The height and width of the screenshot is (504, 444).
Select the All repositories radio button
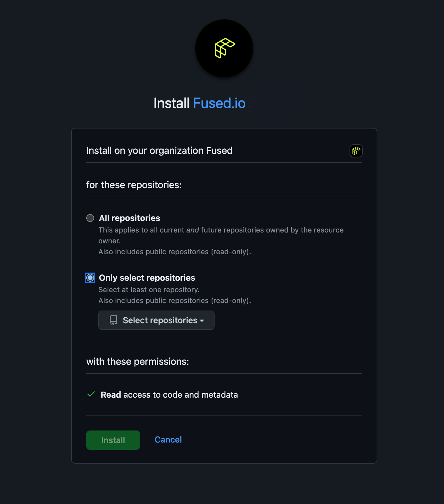tap(90, 218)
